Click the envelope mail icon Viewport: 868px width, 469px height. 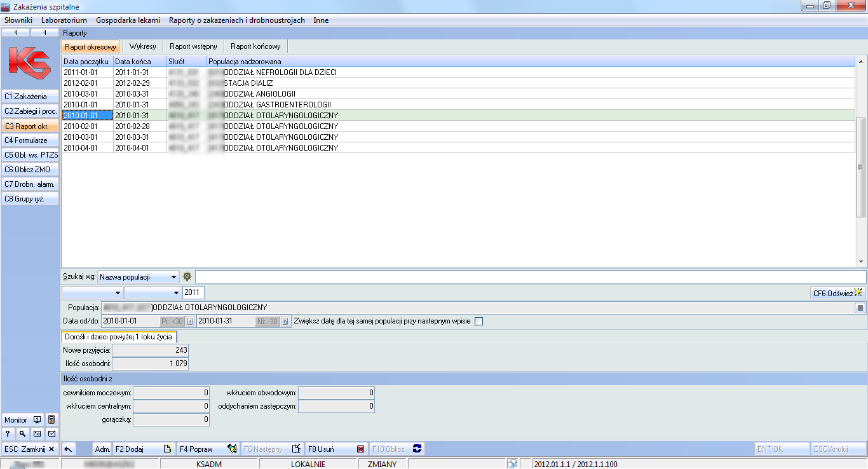click(52, 434)
